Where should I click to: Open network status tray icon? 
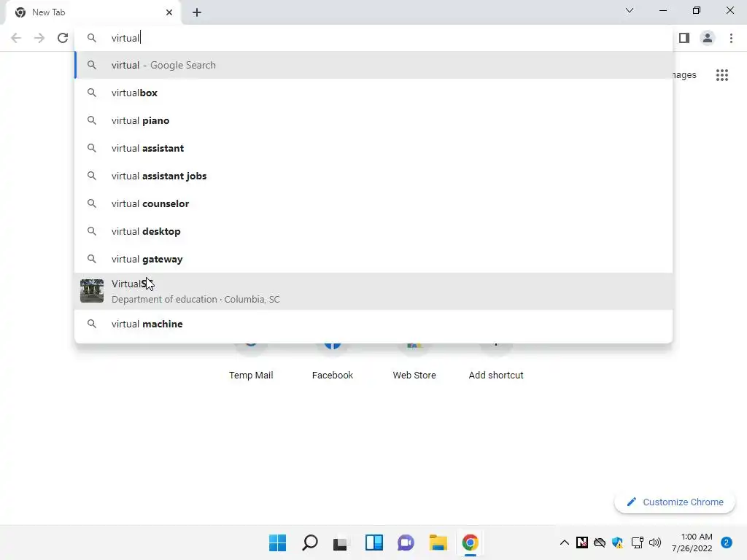(x=637, y=542)
